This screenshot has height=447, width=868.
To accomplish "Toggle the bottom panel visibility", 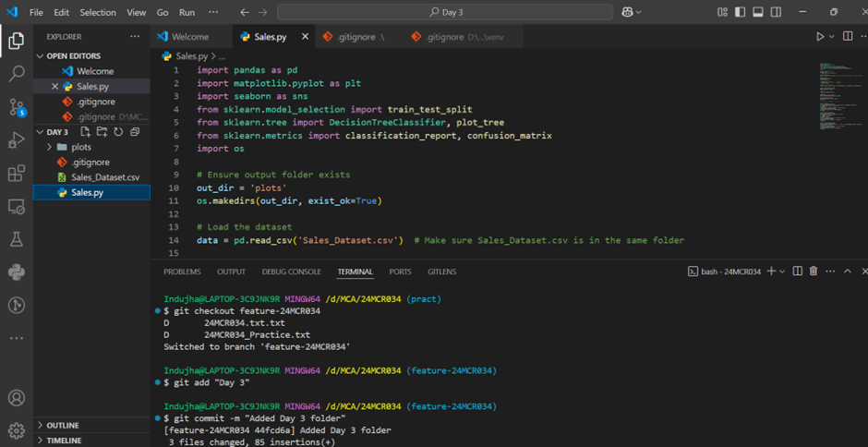I will tap(758, 12).
